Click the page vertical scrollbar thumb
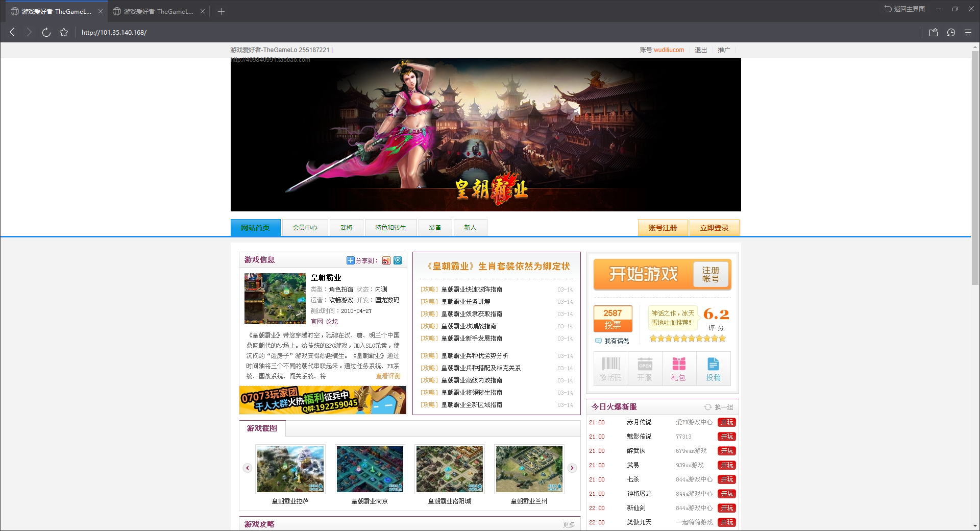This screenshot has height=531, width=980. point(975,168)
